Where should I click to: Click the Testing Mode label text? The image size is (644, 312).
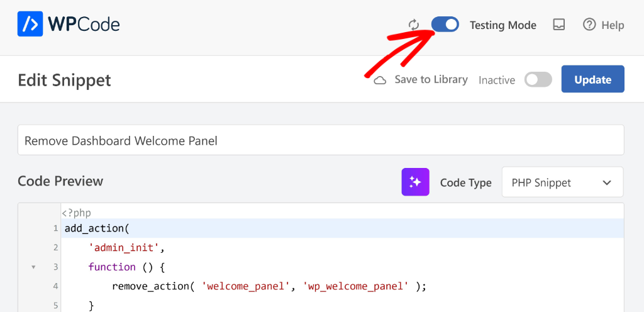point(502,25)
